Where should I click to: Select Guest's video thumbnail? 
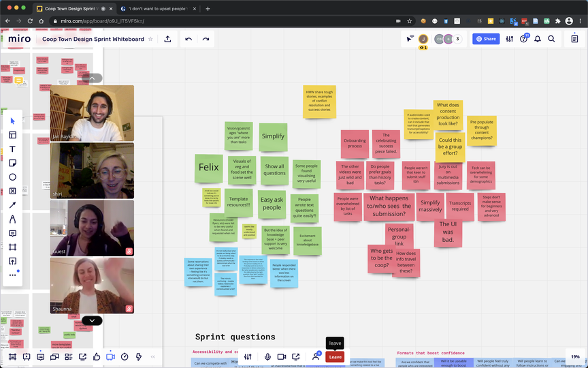(92, 228)
